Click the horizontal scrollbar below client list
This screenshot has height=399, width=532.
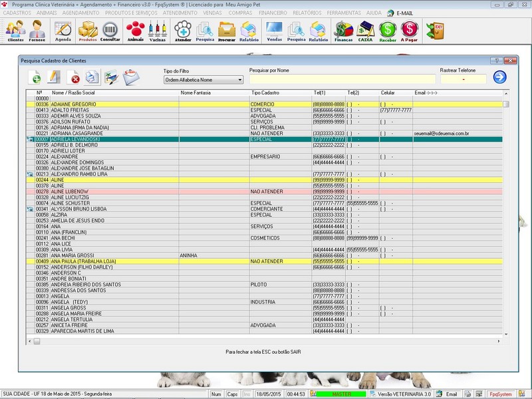coord(266,341)
